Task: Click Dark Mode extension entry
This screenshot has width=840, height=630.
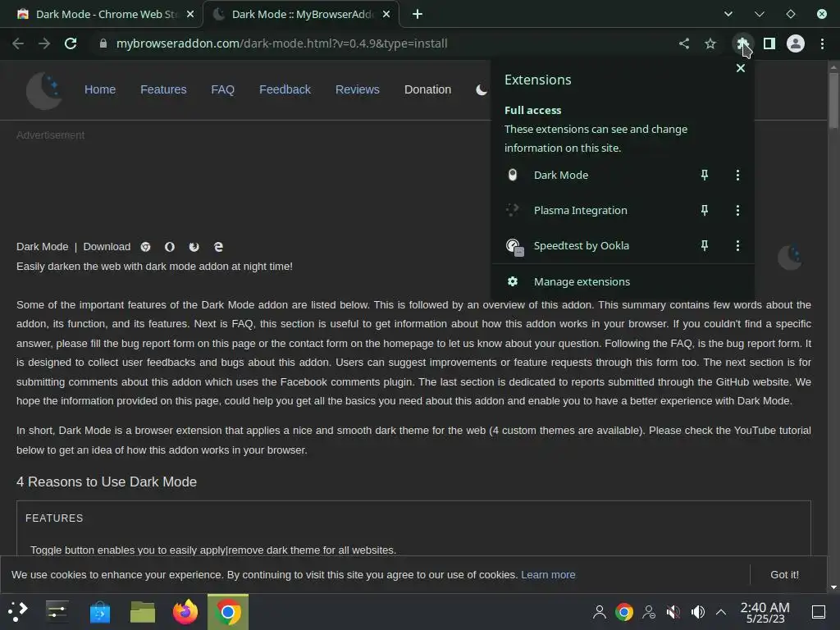Action: [x=595, y=176]
